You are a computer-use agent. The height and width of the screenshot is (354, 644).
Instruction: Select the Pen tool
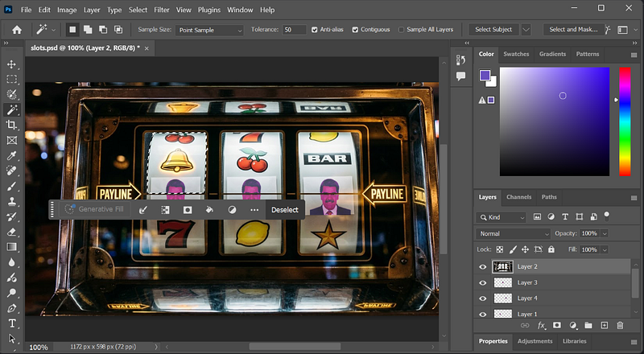pos(11,308)
